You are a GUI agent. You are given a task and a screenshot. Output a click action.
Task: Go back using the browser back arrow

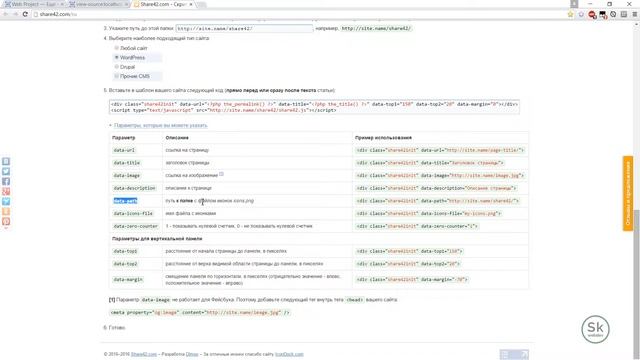[x=5, y=14]
